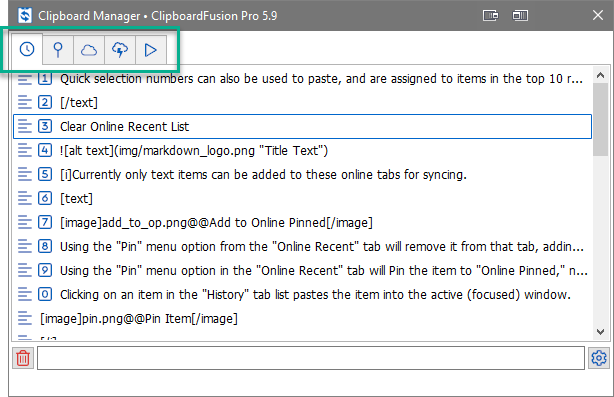
Task: Click text-type icon beside '[/text]' row
Action: (x=25, y=103)
